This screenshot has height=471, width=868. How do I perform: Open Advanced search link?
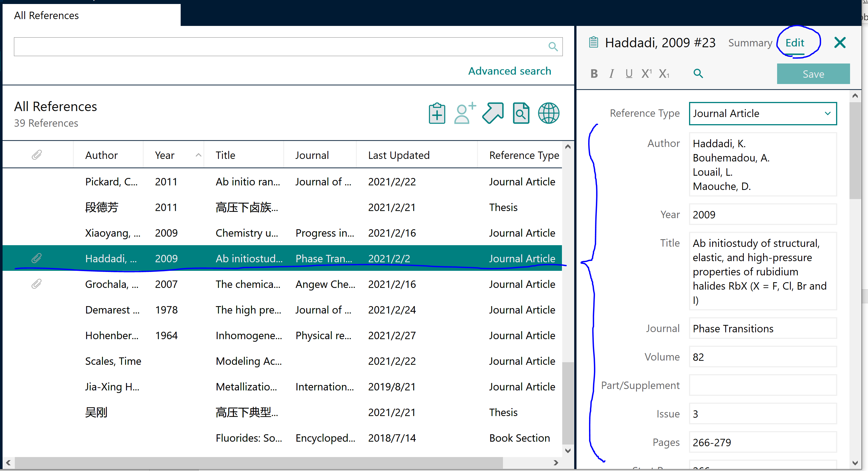pos(510,71)
